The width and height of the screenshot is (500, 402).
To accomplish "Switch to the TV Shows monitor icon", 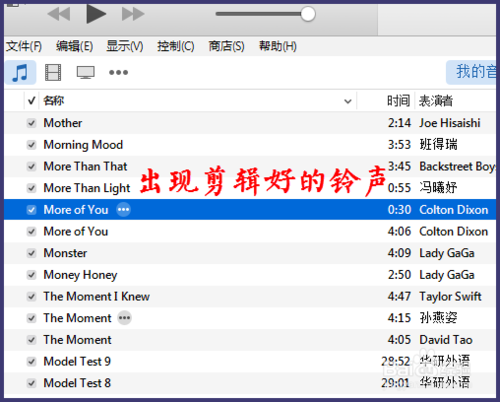I will [x=86, y=72].
